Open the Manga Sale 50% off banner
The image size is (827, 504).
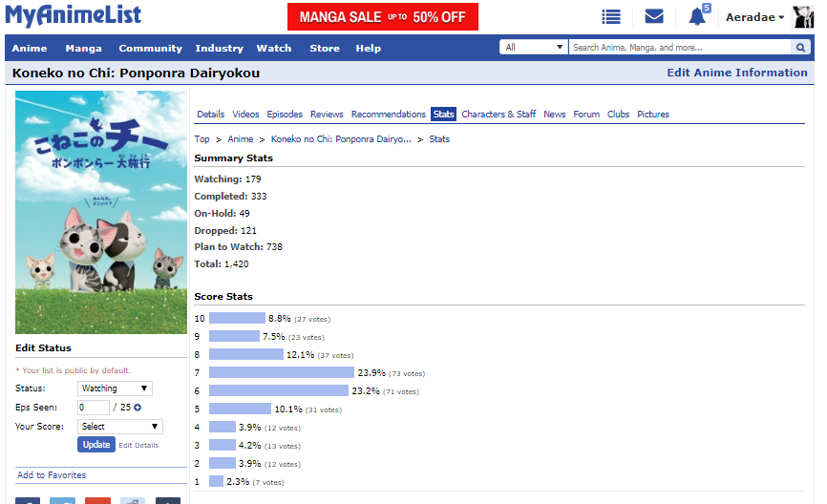(382, 17)
